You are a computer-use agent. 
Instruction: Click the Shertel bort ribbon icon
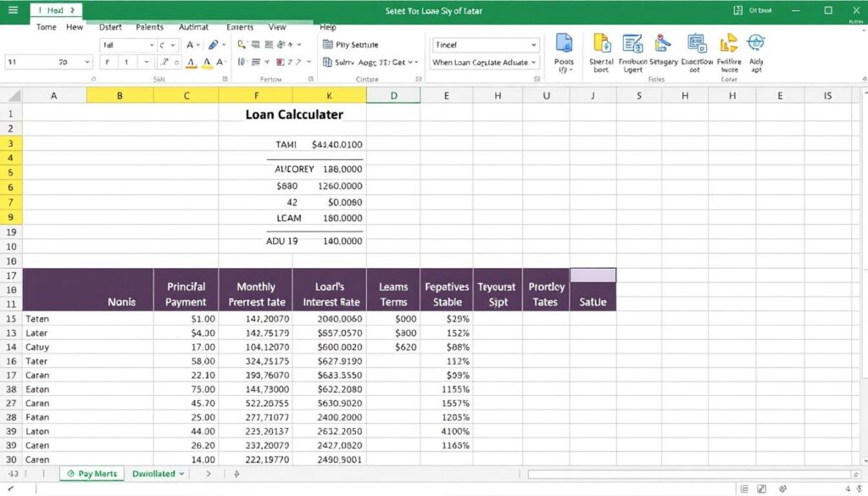pos(601,43)
